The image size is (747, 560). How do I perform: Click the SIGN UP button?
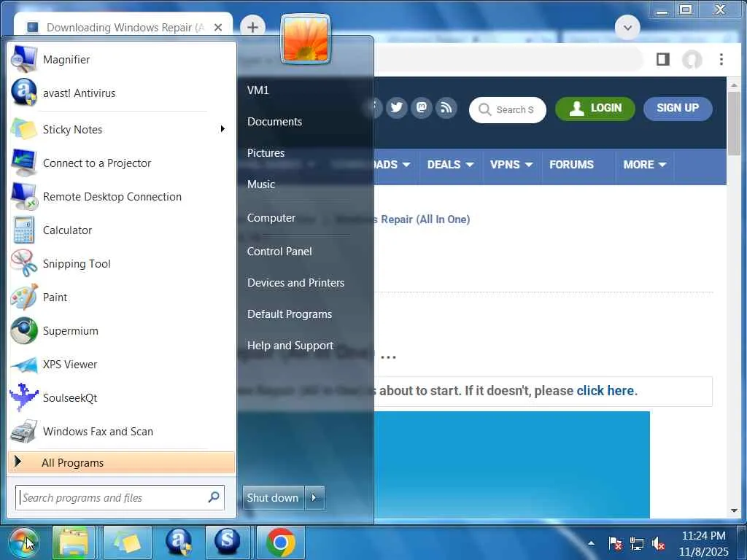click(678, 109)
